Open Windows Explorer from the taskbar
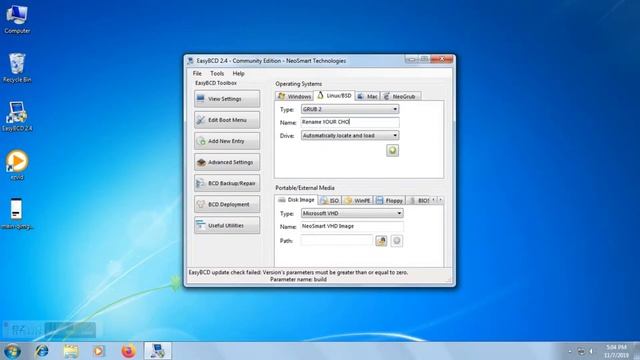 (x=71, y=351)
